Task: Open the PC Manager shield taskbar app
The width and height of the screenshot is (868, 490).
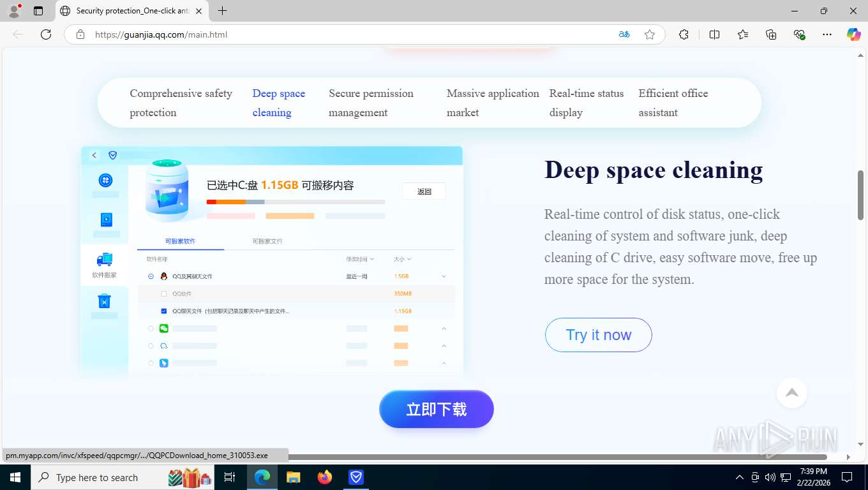Action: pyautogui.click(x=355, y=477)
